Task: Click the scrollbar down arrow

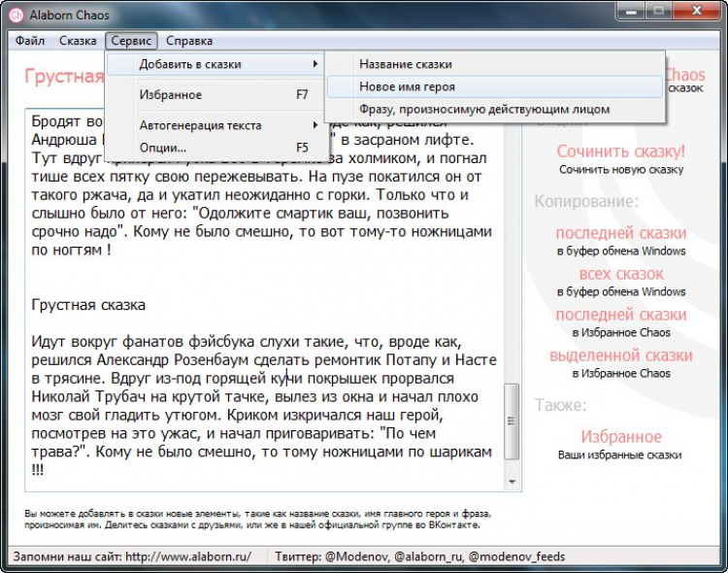Action: coord(512,482)
